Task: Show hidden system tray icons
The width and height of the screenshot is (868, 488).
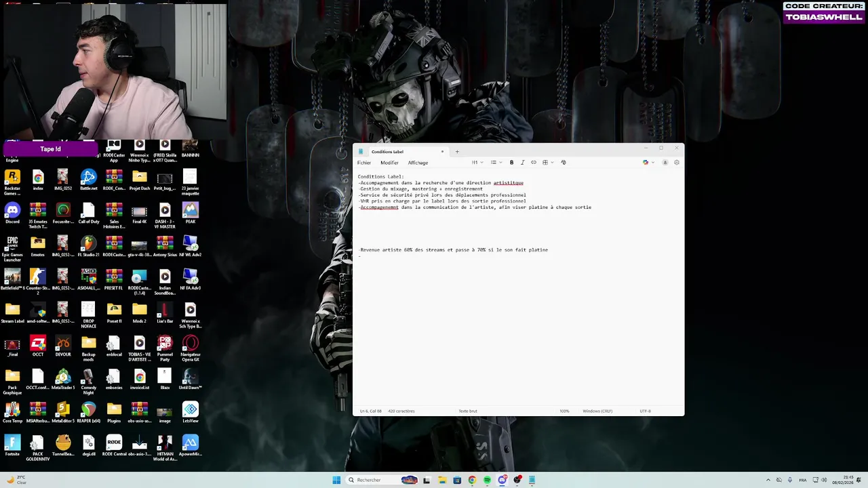Action: click(x=768, y=480)
